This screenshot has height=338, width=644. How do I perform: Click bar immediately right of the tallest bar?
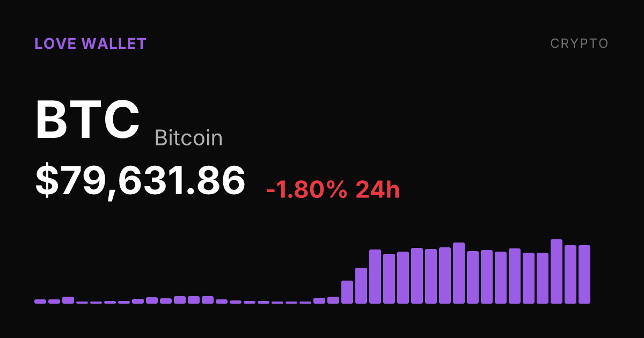pos(570,274)
